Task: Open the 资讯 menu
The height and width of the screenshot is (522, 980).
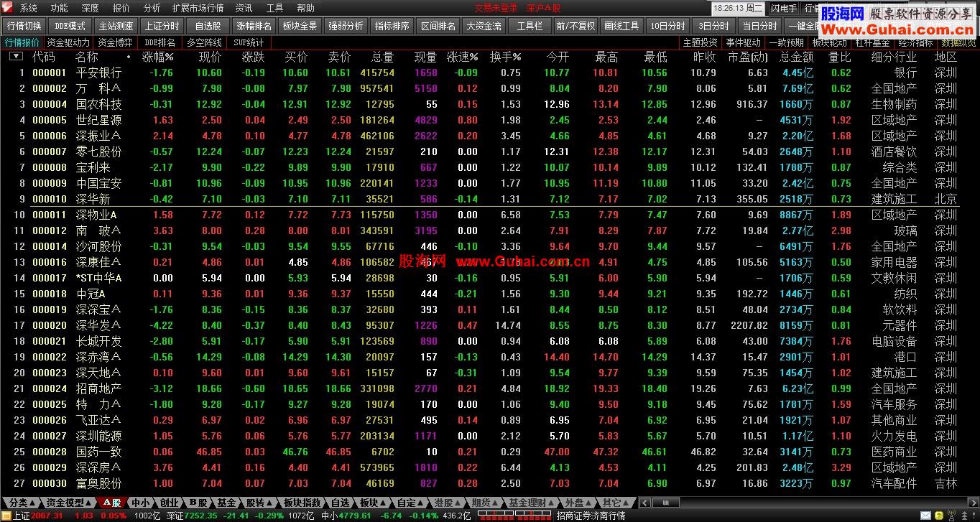Action: pos(244,8)
